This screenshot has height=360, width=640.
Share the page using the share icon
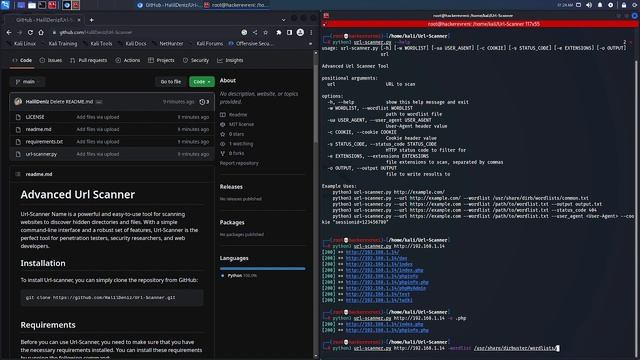(255, 32)
